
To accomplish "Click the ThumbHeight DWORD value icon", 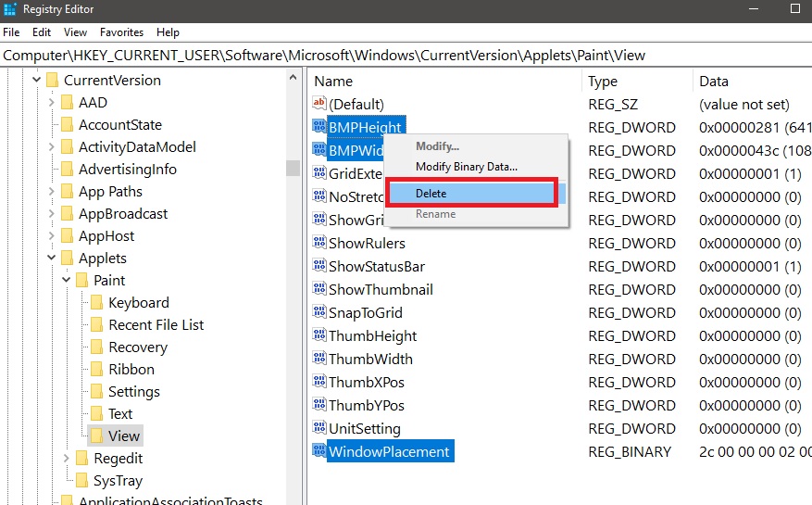I will point(319,335).
